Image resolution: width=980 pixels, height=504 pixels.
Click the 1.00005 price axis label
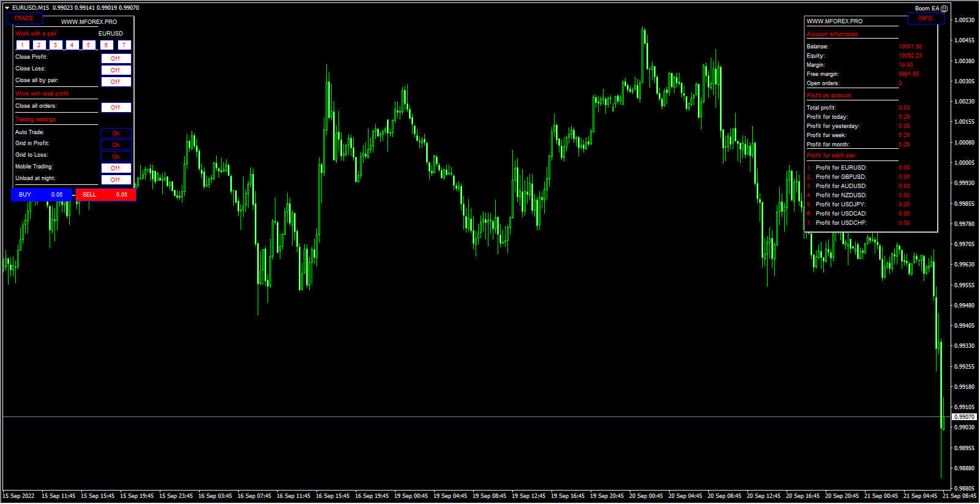tap(965, 163)
